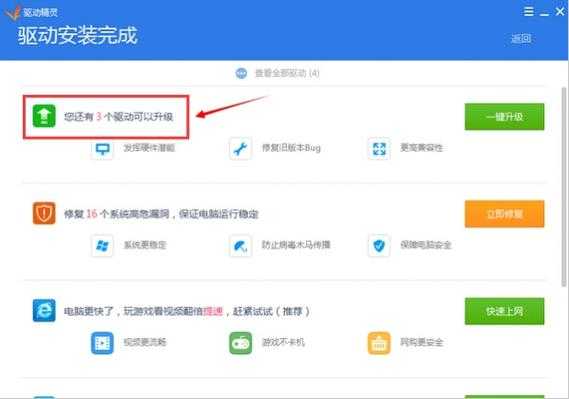Click the 快速上网 green button

[x=504, y=311]
